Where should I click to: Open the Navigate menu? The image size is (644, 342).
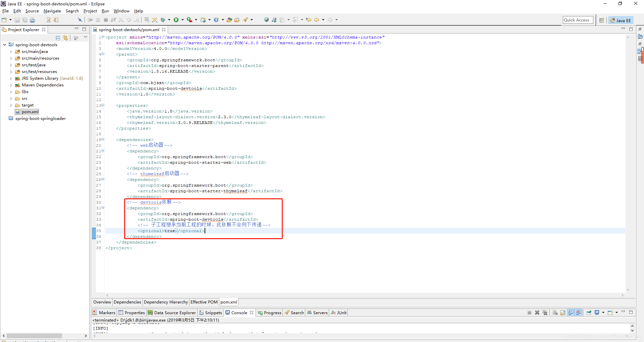tap(52, 11)
